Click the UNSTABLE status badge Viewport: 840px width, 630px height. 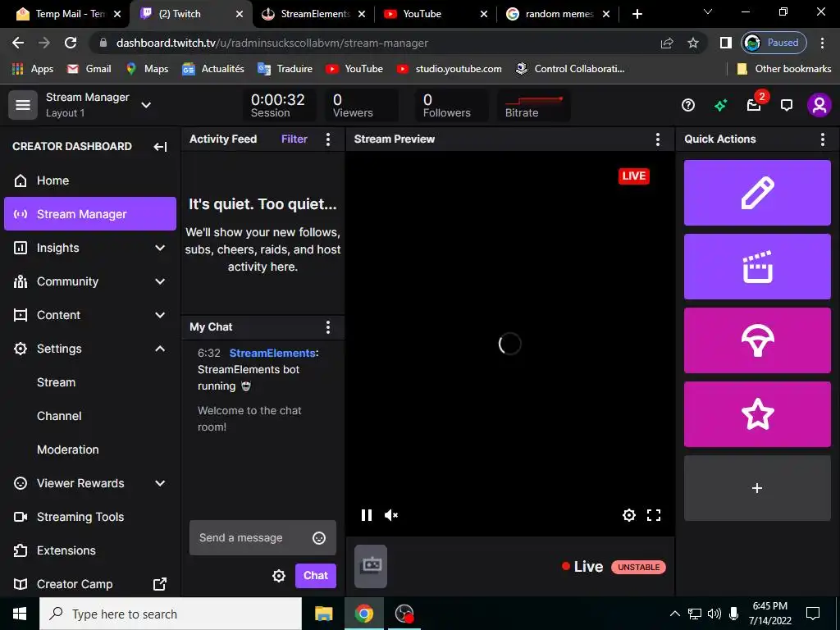pos(638,567)
